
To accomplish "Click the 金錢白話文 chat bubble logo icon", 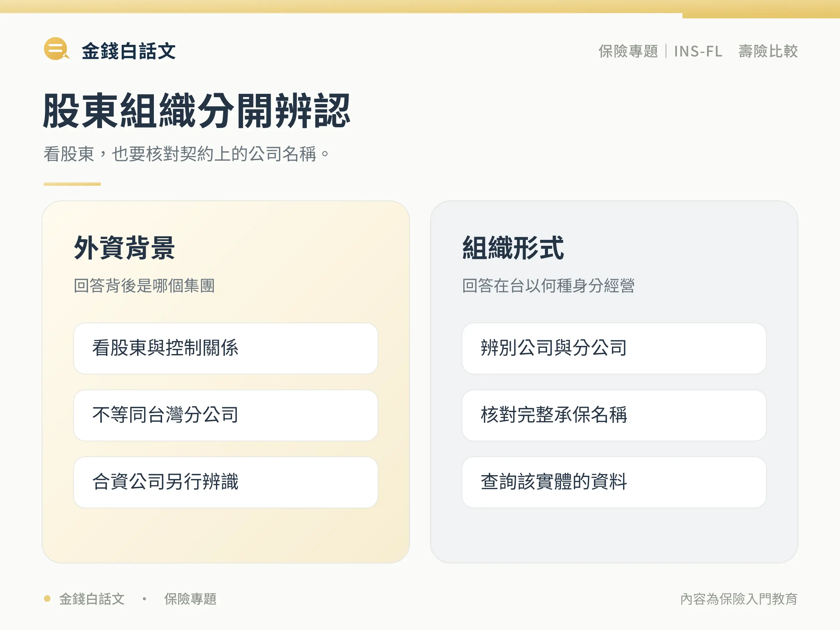I will [56, 49].
